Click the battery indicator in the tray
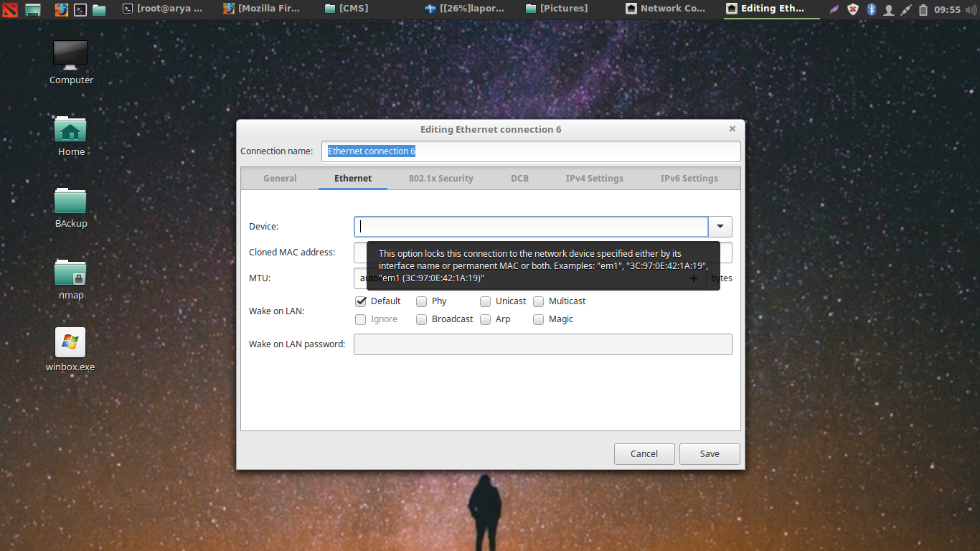This screenshot has height=551, width=980. click(x=923, y=9)
